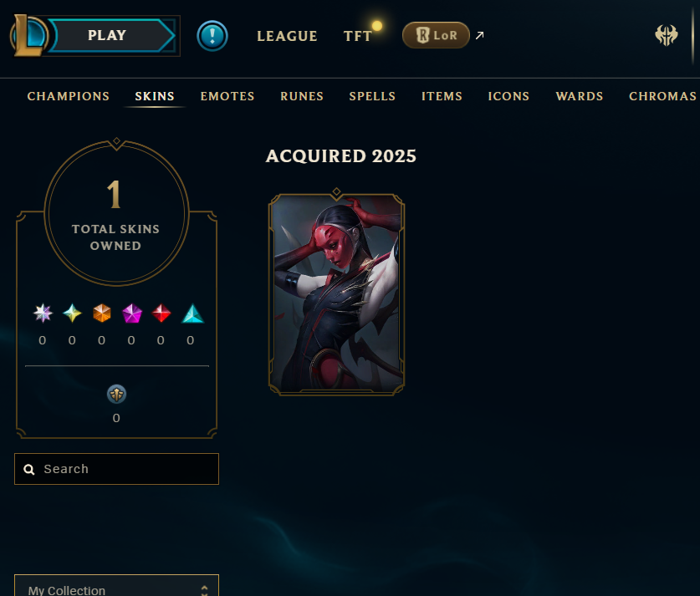This screenshot has width=700, height=596.
Task: Select the red gem tier icon
Action: point(161,313)
